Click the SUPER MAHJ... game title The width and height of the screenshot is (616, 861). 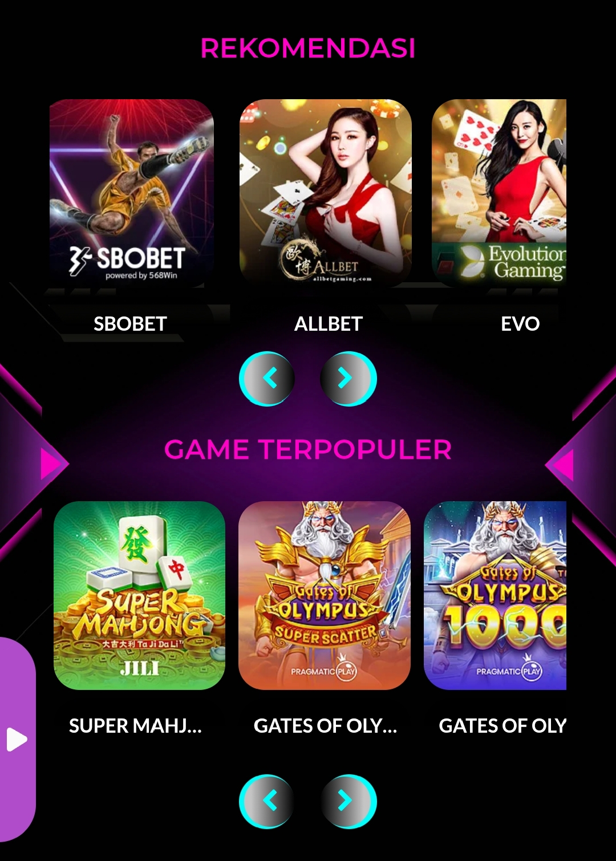(135, 726)
